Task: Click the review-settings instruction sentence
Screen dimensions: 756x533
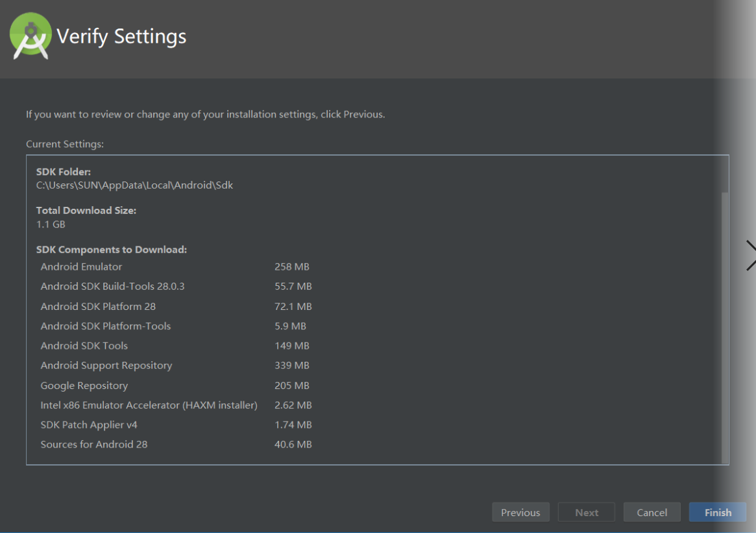Action: point(206,115)
